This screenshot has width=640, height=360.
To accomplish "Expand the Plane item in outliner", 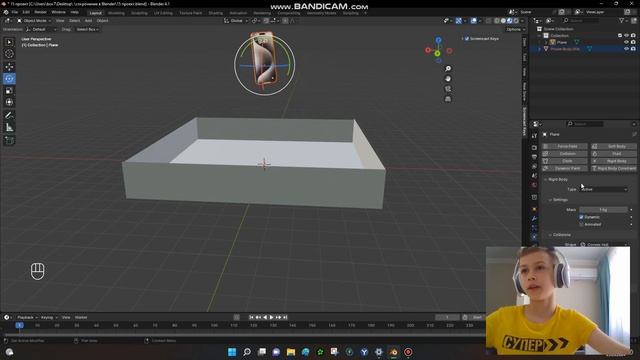I will [x=546, y=42].
